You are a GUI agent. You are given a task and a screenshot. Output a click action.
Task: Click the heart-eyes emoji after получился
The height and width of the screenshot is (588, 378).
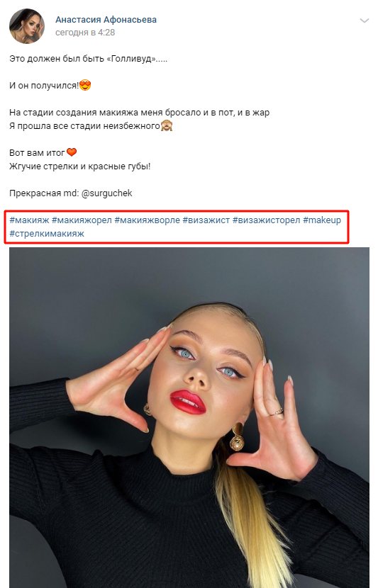pyautogui.click(x=85, y=86)
